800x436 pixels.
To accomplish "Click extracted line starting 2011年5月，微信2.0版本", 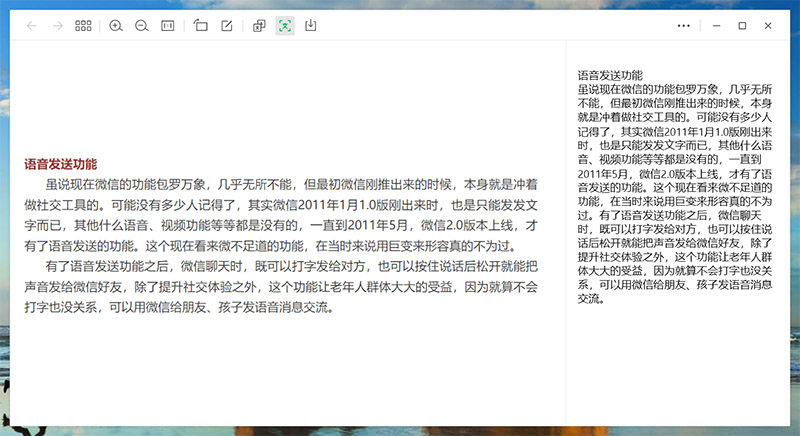I will (675, 174).
